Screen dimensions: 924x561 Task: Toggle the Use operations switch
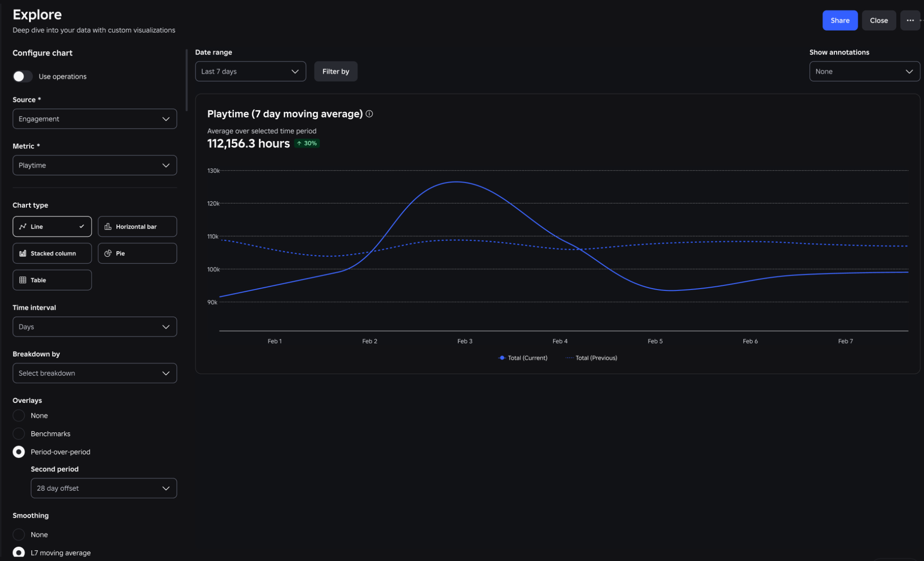[22, 76]
